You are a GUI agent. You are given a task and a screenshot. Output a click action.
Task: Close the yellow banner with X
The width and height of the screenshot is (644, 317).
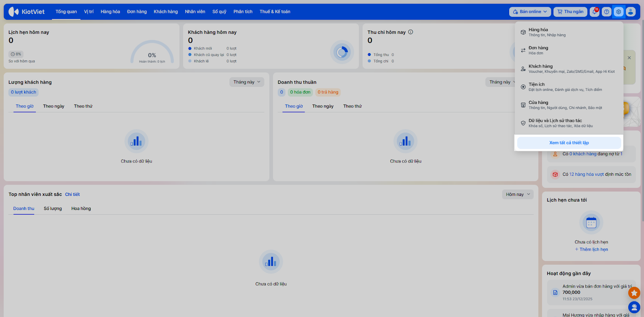629,58
